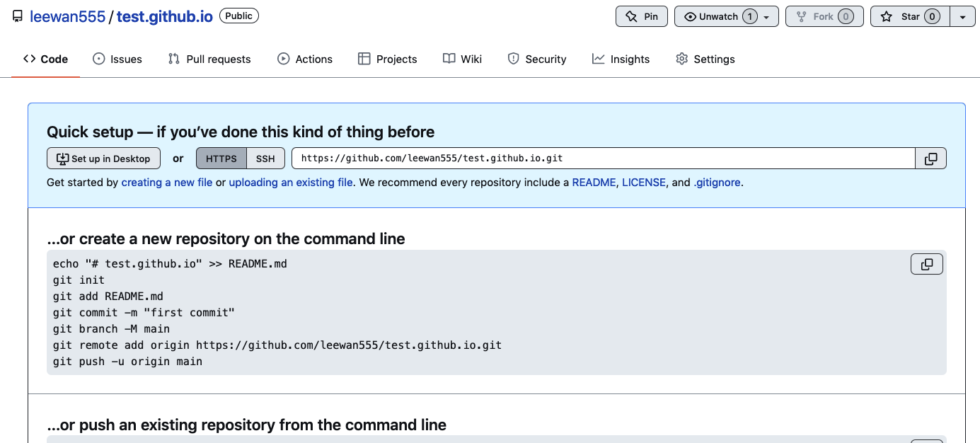Image resolution: width=980 pixels, height=443 pixels.
Task: Click '…or push an existing repository' heading
Action: tap(246, 425)
